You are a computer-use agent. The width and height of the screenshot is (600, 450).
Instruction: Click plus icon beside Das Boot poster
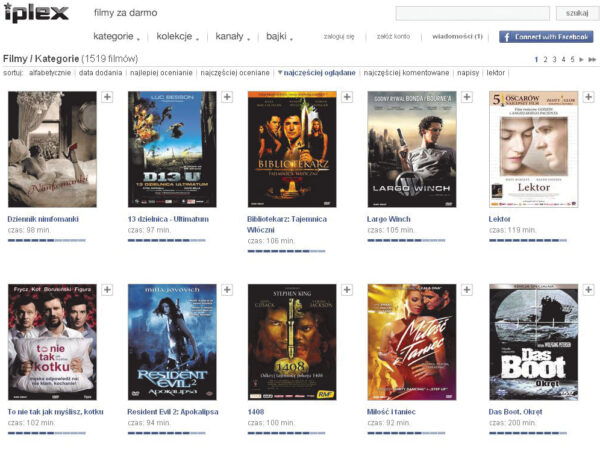click(x=587, y=290)
